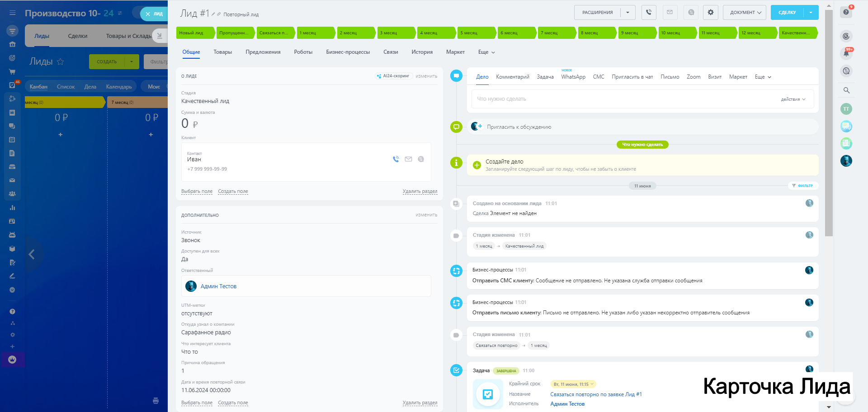The height and width of the screenshot is (412, 868).
Task: Expand arrow beside СДЕЛКУ button
Action: click(x=811, y=13)
